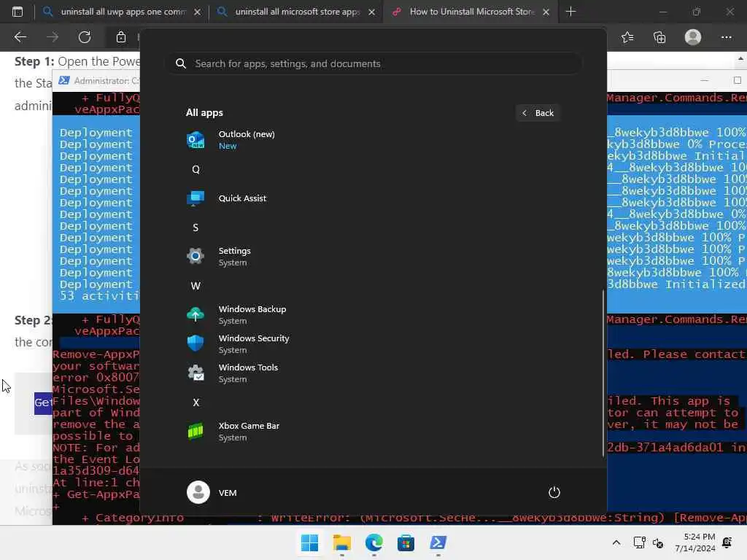Open Edge collections icon
747x560 pixels.
659,37
